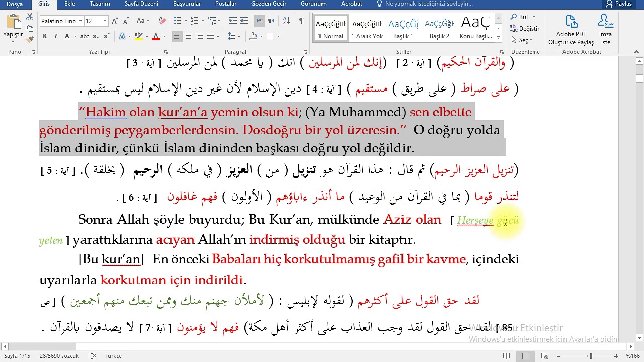Viewport: 644px width, 362px height.
Task: Toggle show paragraph marks pilcrow
Action: 302,21
